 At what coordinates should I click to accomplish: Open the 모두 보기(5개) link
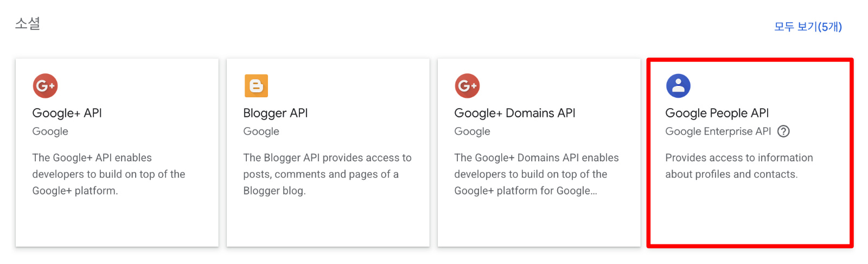coord(808,27)
